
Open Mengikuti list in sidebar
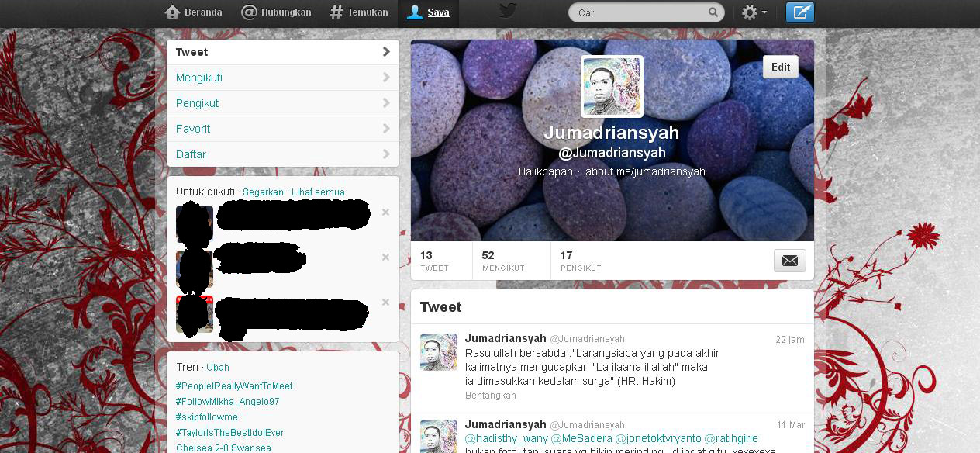(283, 78)
